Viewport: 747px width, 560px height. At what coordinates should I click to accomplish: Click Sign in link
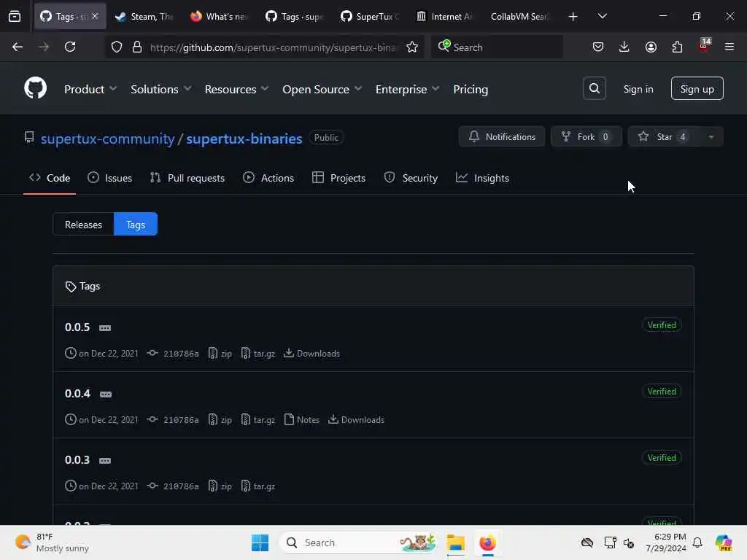[x=638, y=89]
